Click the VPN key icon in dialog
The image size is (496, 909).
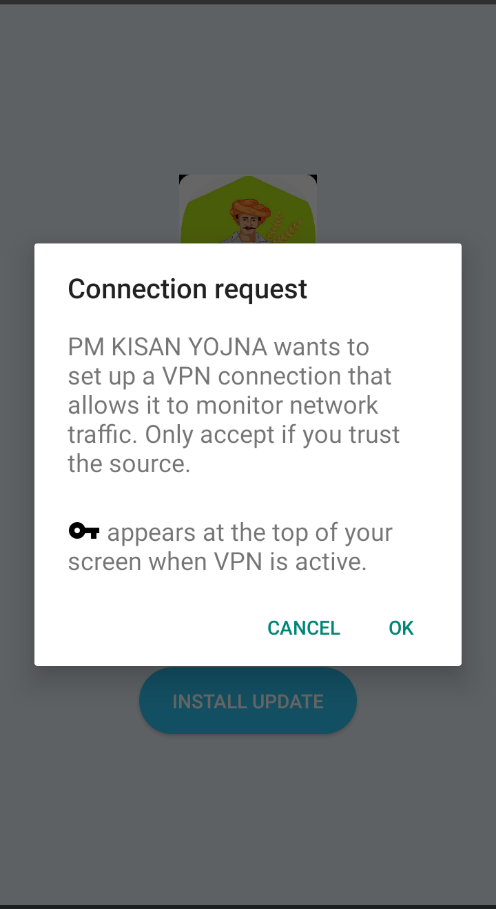click(84, 530)
